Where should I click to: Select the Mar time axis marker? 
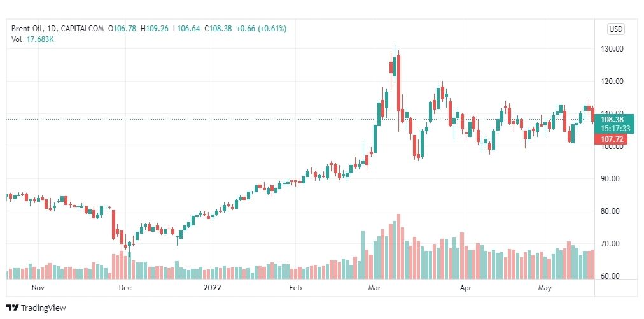pos(374,288)
